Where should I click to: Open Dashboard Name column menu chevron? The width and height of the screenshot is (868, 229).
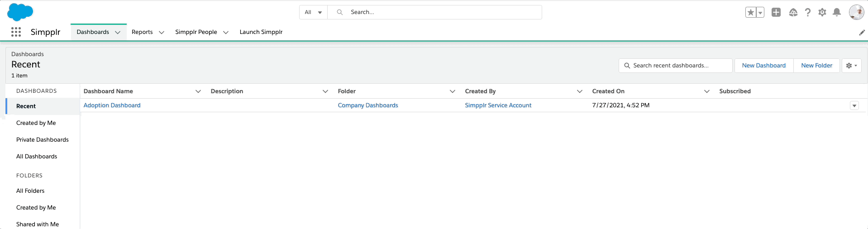(x=198, y=91)
